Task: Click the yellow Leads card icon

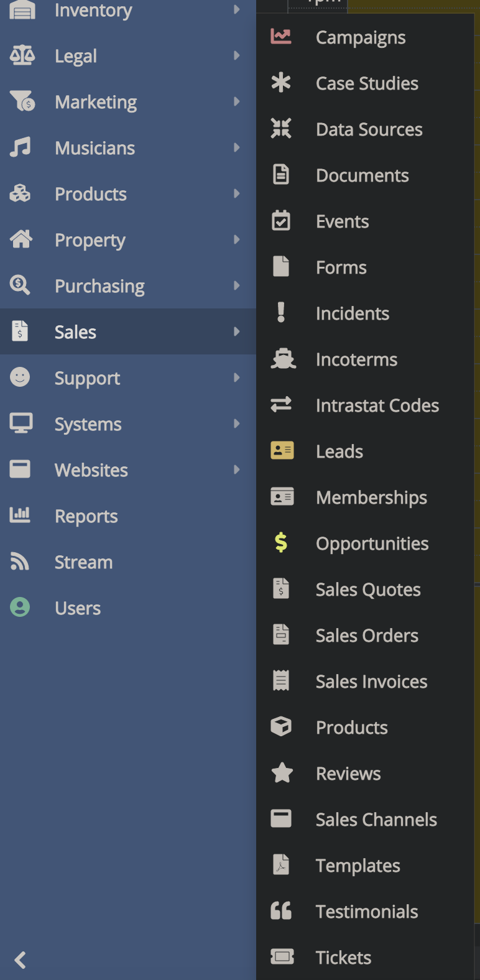Action: (282, 451)
